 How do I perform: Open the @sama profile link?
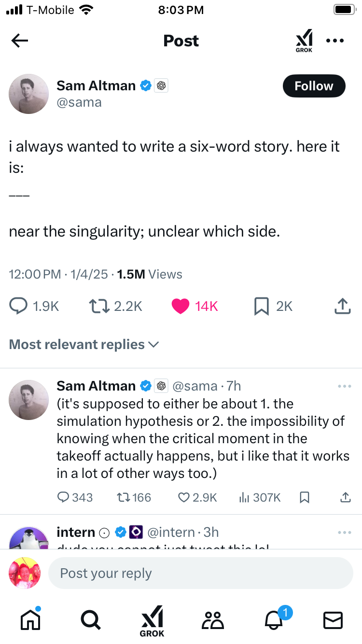(x=79, y=102)
